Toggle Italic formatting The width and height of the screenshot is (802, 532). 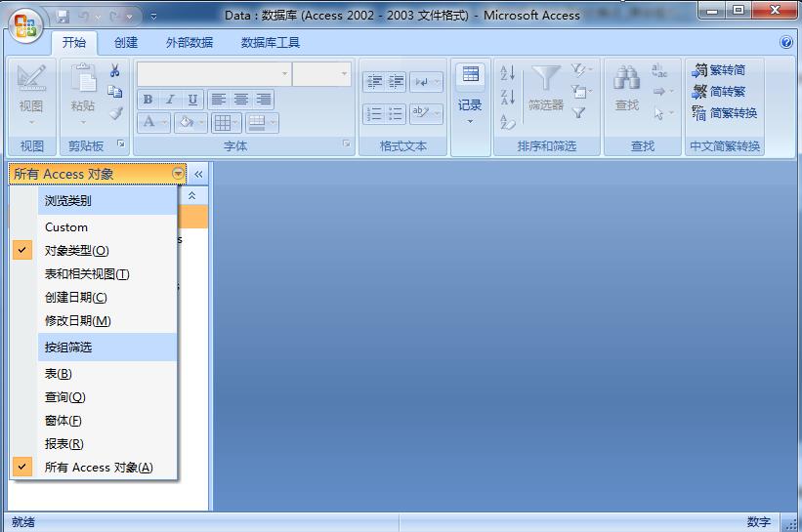pos(170,100)
